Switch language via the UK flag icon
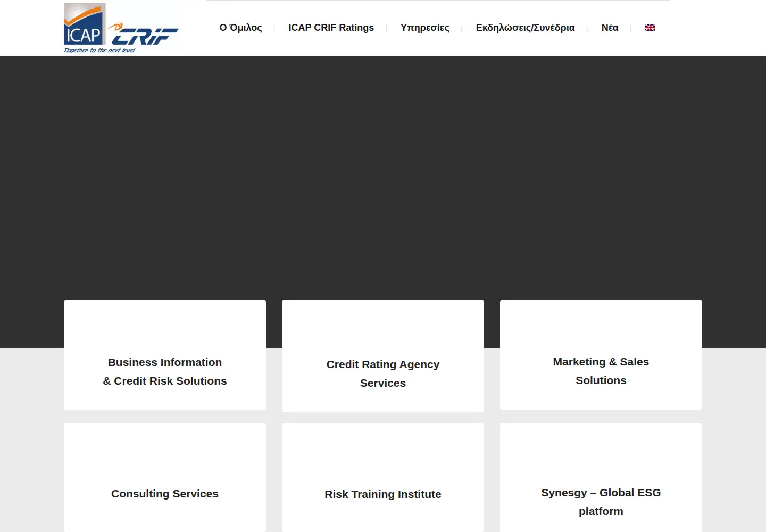The width and height of the screenshot is (766, 532). pos(650,28)
